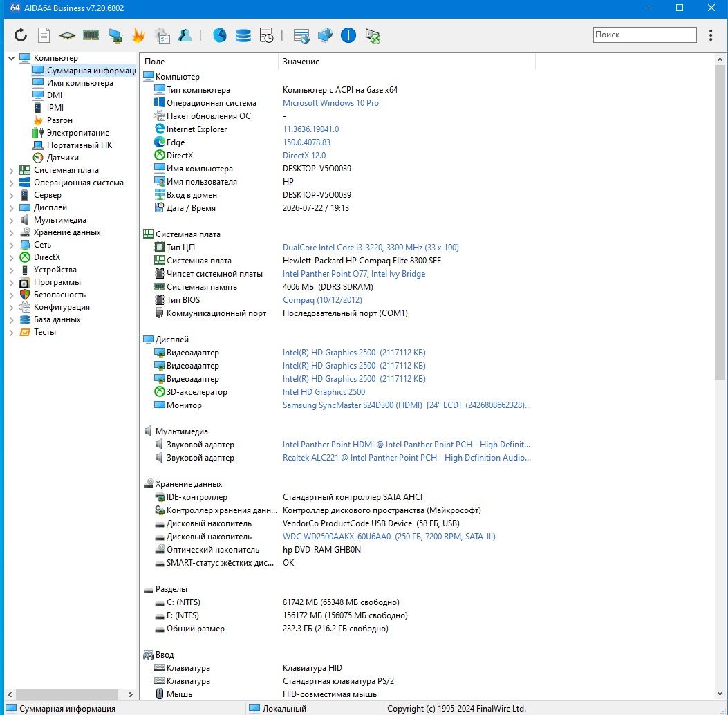Click the gear-and-checklist toolbar icon

[x=162, y=36]
